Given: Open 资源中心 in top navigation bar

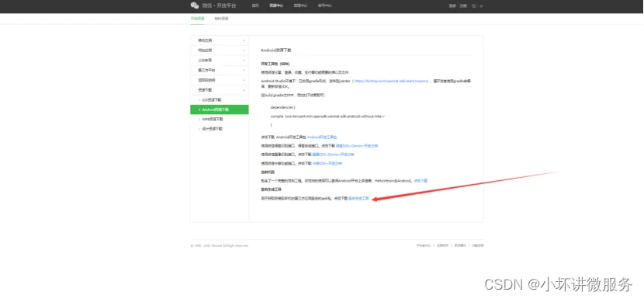Looking at the screenshot, I should coord(276,5).
